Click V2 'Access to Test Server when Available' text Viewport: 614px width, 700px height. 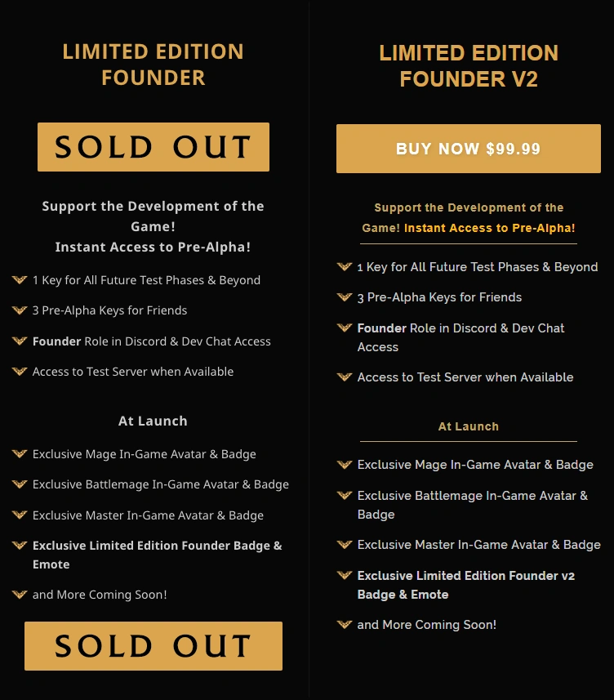tap(465, 377)
